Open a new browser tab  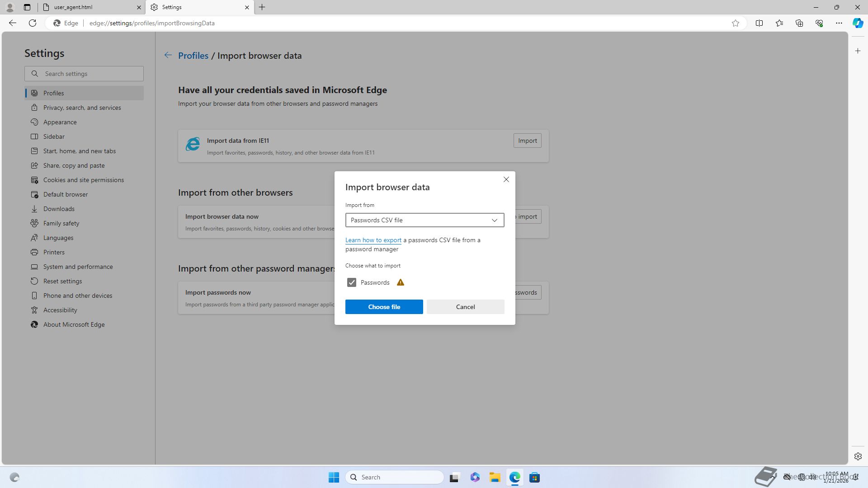point(262,7)
